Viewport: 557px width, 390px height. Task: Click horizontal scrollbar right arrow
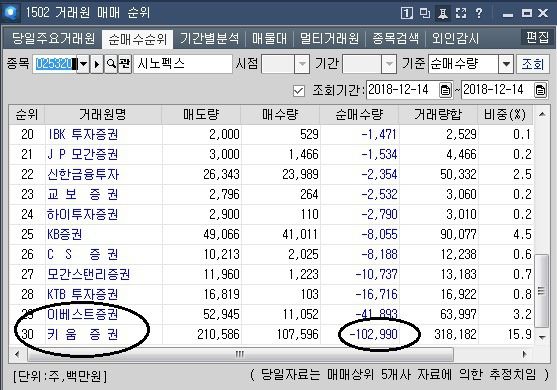click(524, 354)
